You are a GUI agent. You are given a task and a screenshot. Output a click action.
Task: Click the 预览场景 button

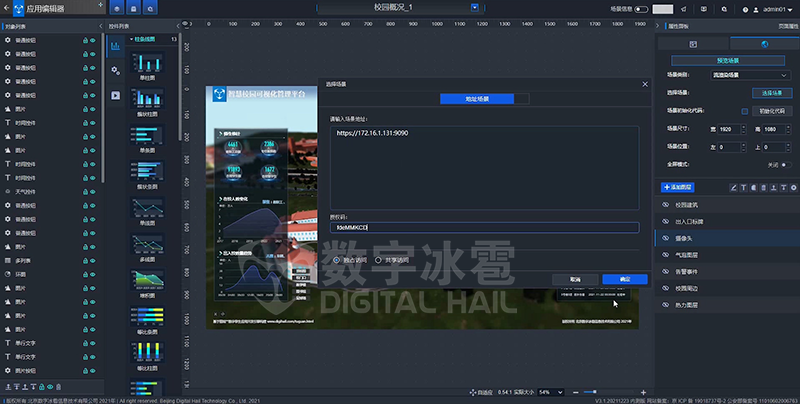pyautogui.click(x=728, y=60)
